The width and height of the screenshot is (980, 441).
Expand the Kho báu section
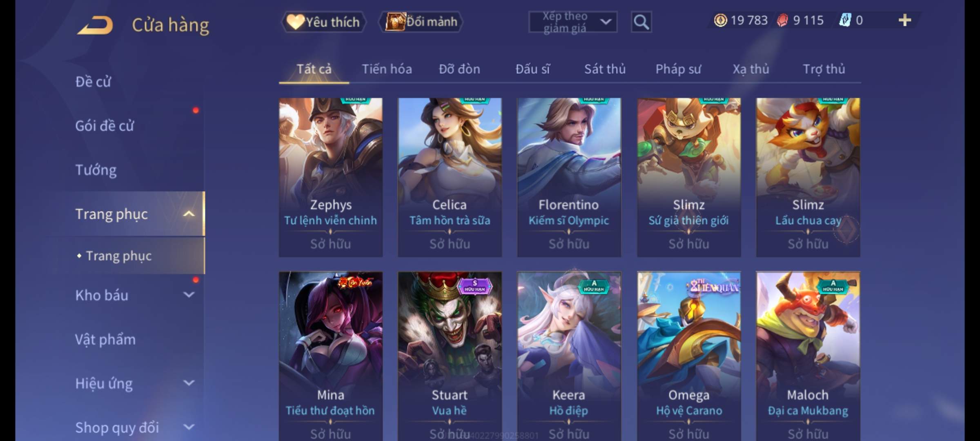[x=189, y=294]
